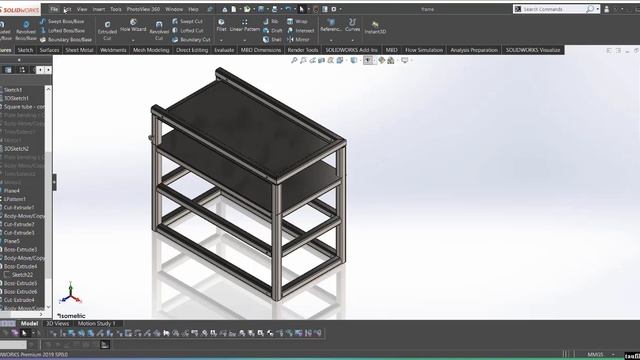
Task: Switch to the Evaluate tab
Action: [x=224, y=50]
